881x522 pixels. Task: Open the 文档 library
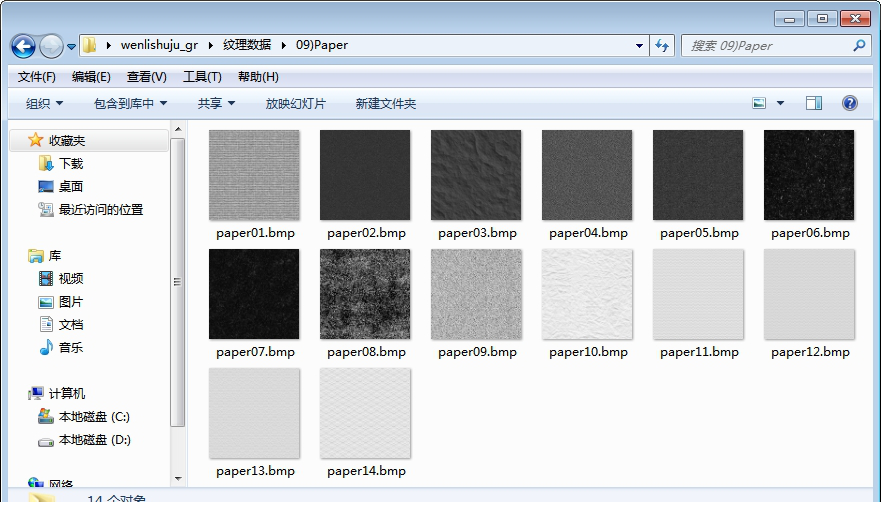pos(71,325)
